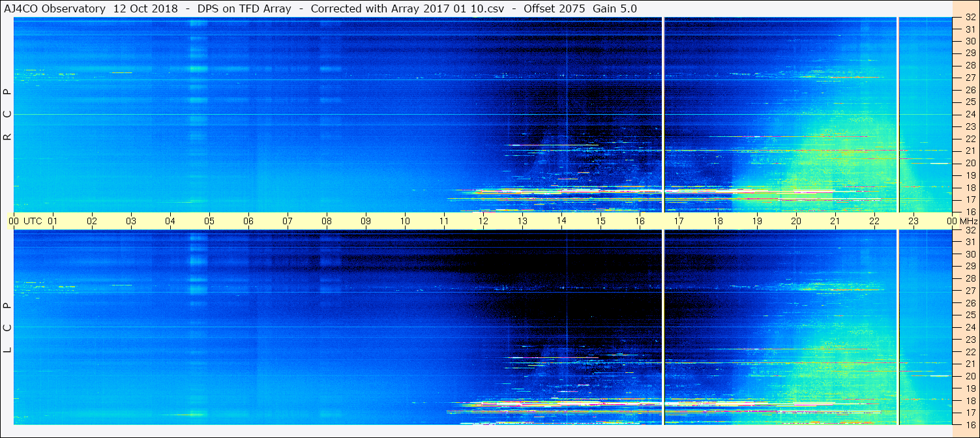Click '29' MHz tick in LCP panel
This screenshot has height=438, width=980.
970,267
